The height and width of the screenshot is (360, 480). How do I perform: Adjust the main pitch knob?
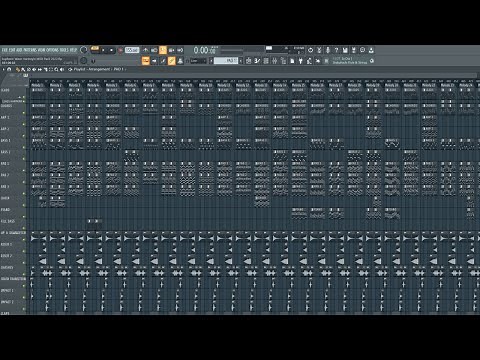point(84,61)
